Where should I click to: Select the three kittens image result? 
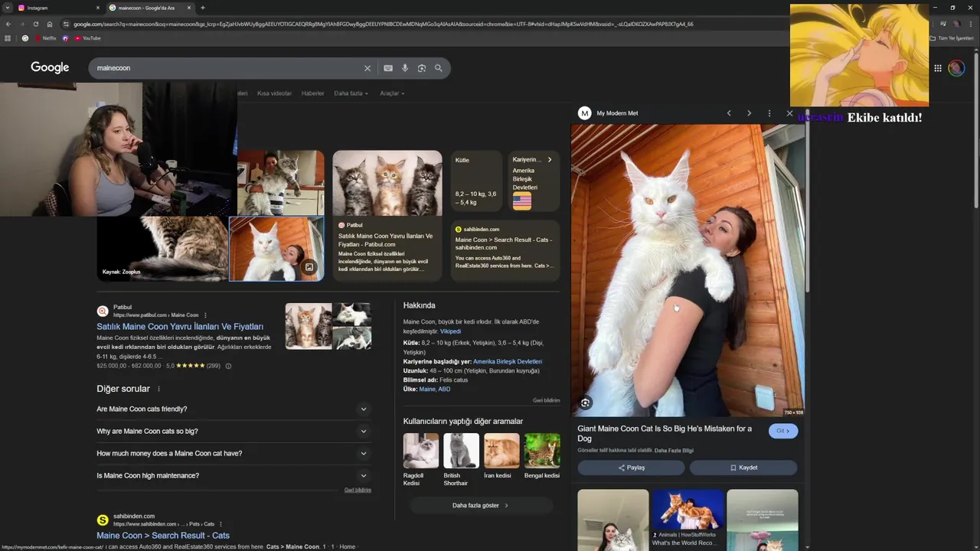pyautogui.click(x=387, y=183)
